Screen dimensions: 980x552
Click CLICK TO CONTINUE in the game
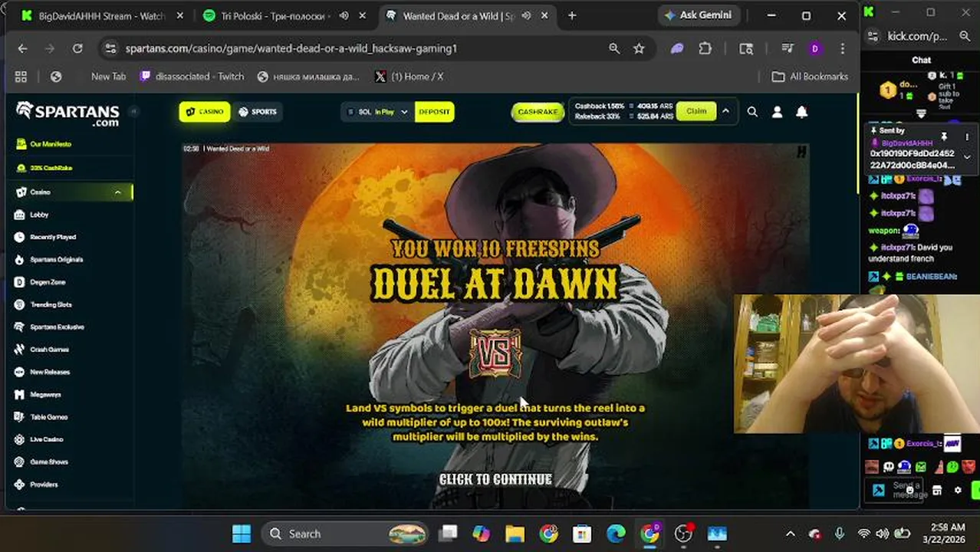495,480
